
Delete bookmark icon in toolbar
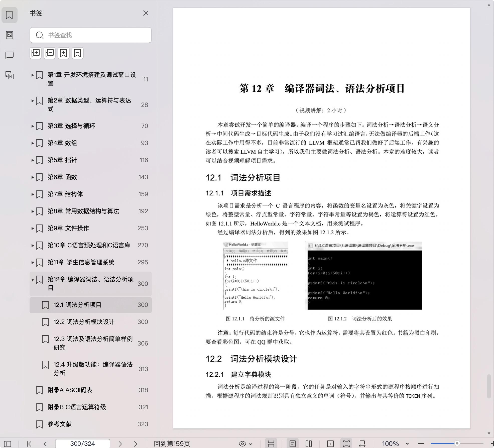click(78, 53)
